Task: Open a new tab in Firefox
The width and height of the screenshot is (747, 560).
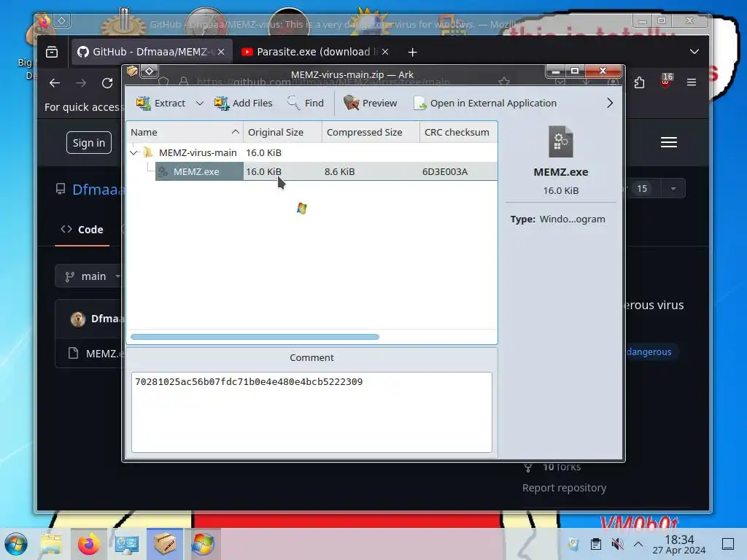Action: point(413,52)
